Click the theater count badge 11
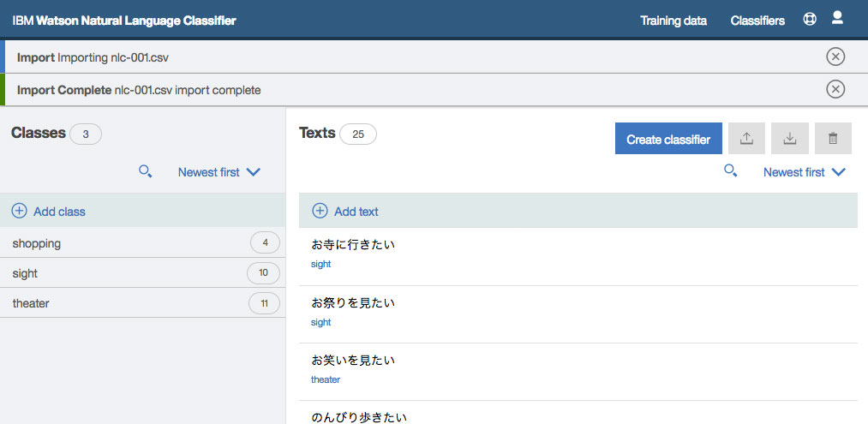This screenshot has width=868, height=424. 264,302
